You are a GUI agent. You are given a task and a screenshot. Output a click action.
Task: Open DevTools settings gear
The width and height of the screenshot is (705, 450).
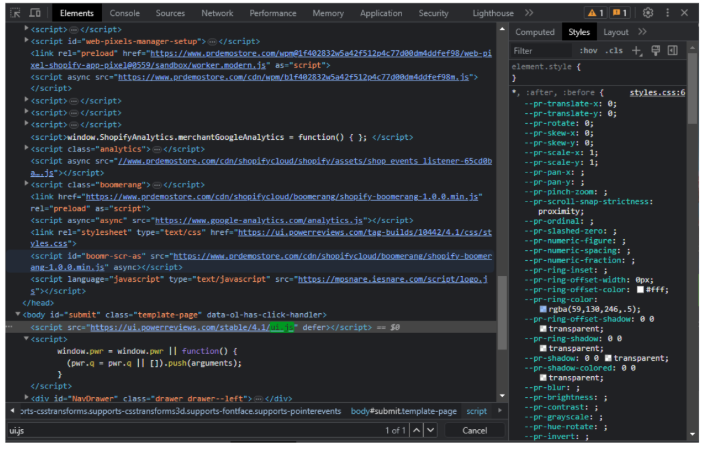tap(648, 13)
